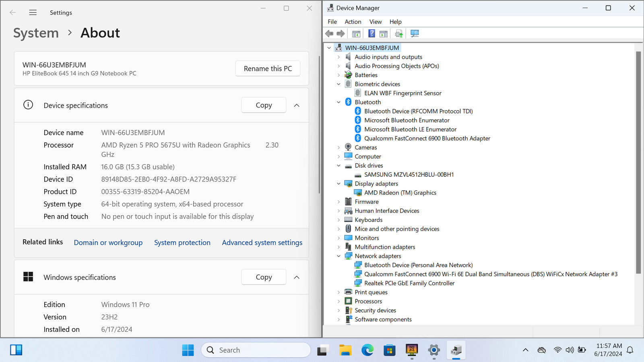
Task: Open the Widgets icon on the taskbar
Action: tap(16, 350)
